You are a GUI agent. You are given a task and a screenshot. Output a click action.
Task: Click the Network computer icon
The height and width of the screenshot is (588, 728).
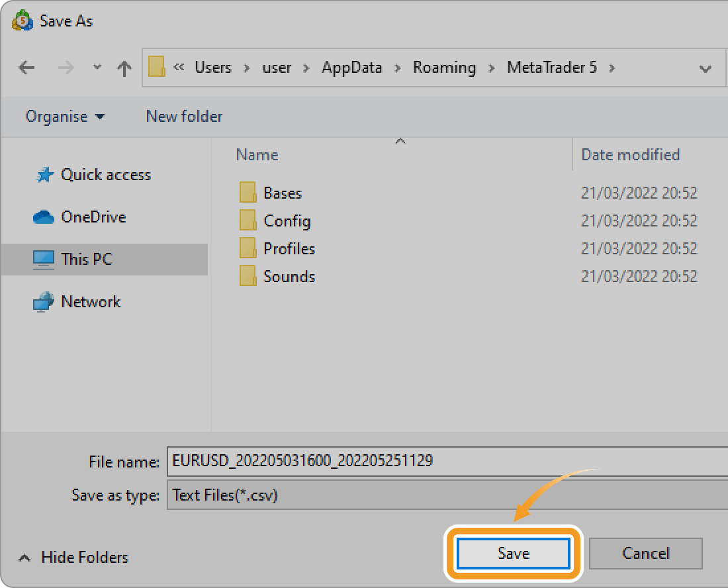click(x=44, y=302)
